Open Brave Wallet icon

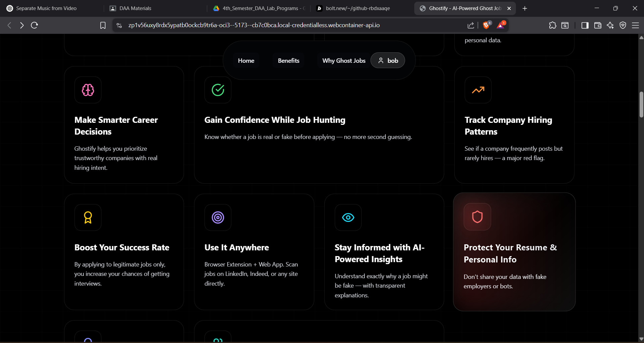(x=598, y=25)
